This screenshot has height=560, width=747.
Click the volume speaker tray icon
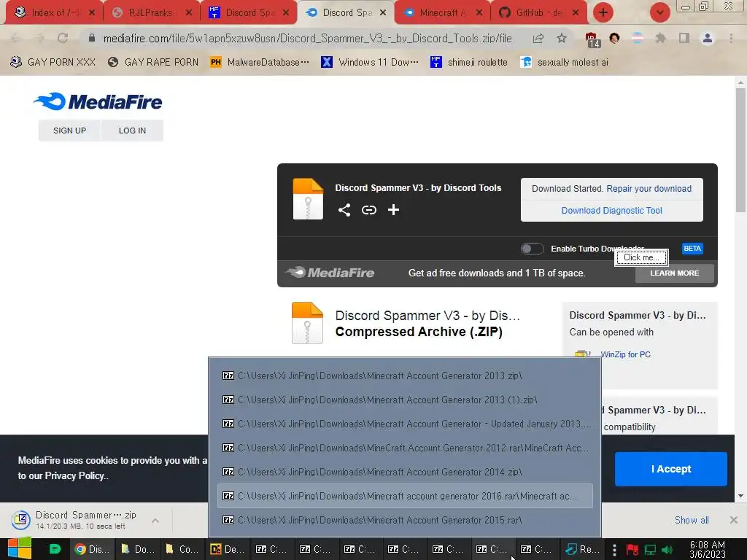(667, 550)
